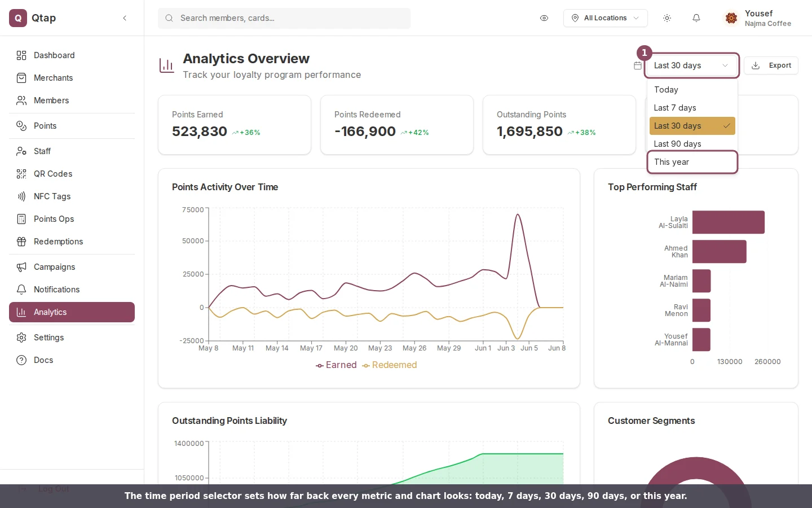
Task: Go to Members in the sidebar
Action: point(72,100)
